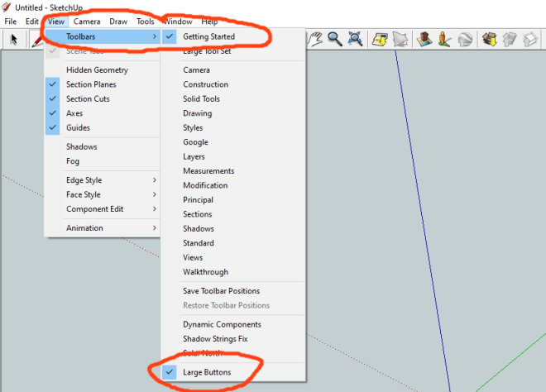Open the Help menu
Image resolution: width=546 pixels, height=392 pixels.
209,22
